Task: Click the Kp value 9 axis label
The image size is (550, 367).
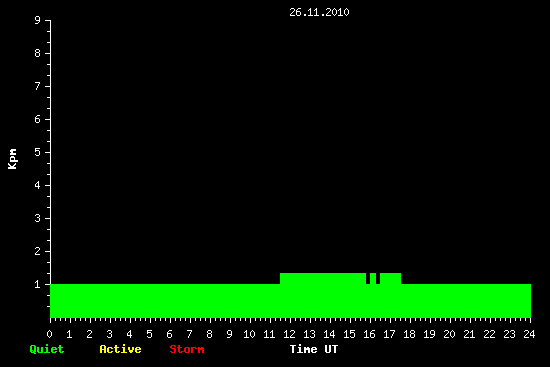Action: (x=38, y=20)
